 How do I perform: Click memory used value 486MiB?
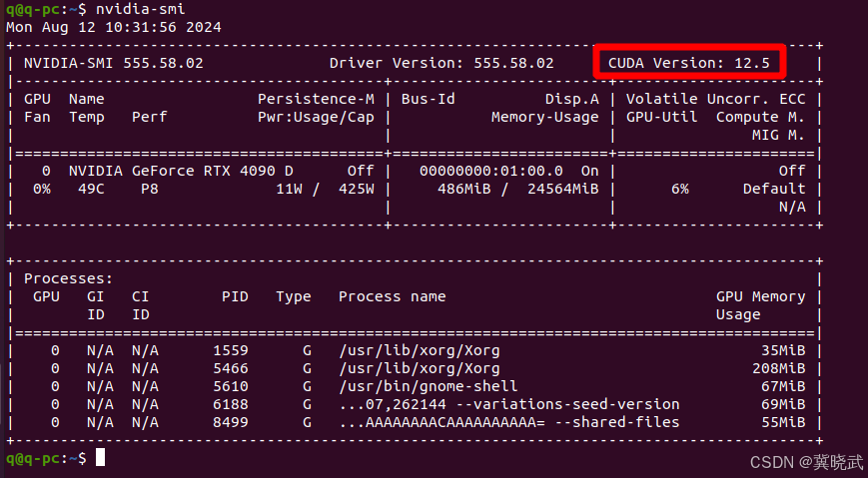[x=463, y=190]
